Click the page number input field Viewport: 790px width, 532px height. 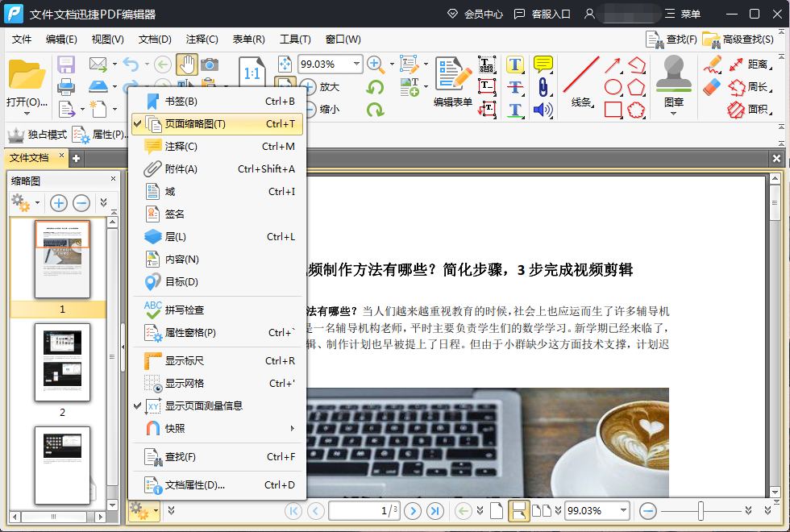pos(363,511)
